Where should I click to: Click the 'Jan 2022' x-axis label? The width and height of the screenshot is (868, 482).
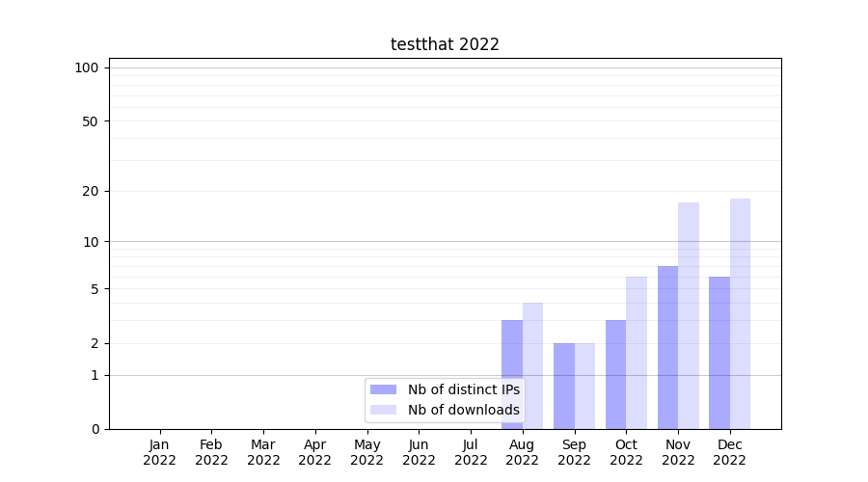tap(159, 452)
